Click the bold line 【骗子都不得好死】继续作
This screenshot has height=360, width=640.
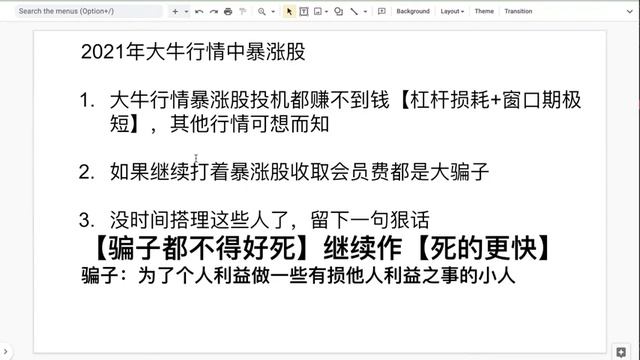(x=320, y=248)
